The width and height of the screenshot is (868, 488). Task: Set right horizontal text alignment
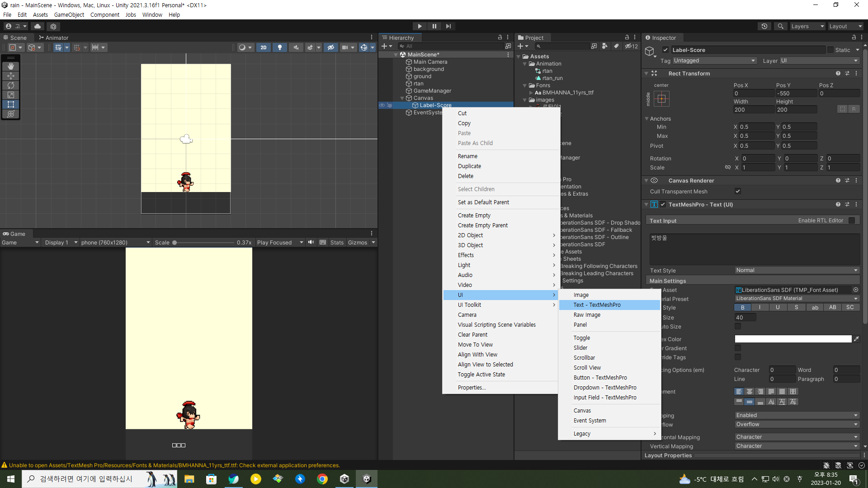click(760, 392)
